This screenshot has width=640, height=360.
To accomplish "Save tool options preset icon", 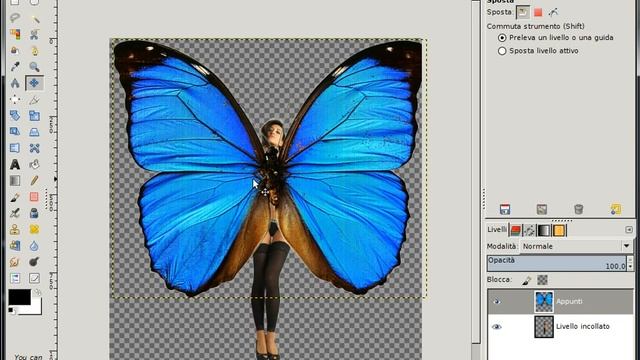I will [x=505, y=209].
